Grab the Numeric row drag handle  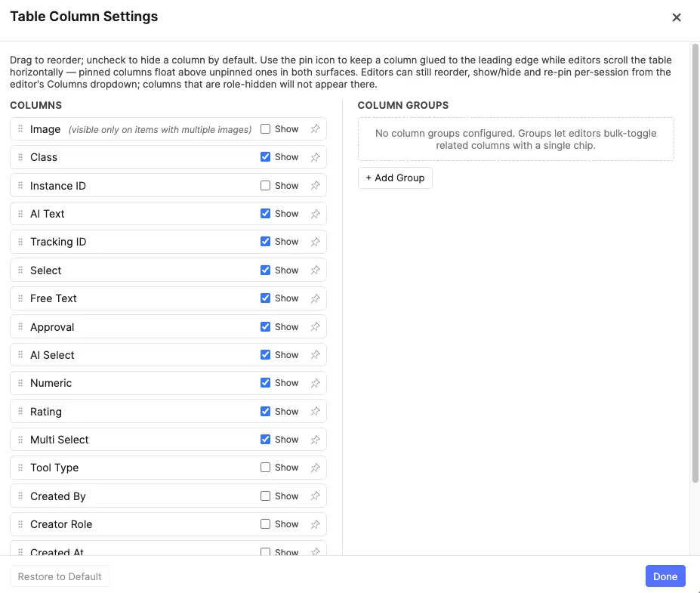pos(20,383)
